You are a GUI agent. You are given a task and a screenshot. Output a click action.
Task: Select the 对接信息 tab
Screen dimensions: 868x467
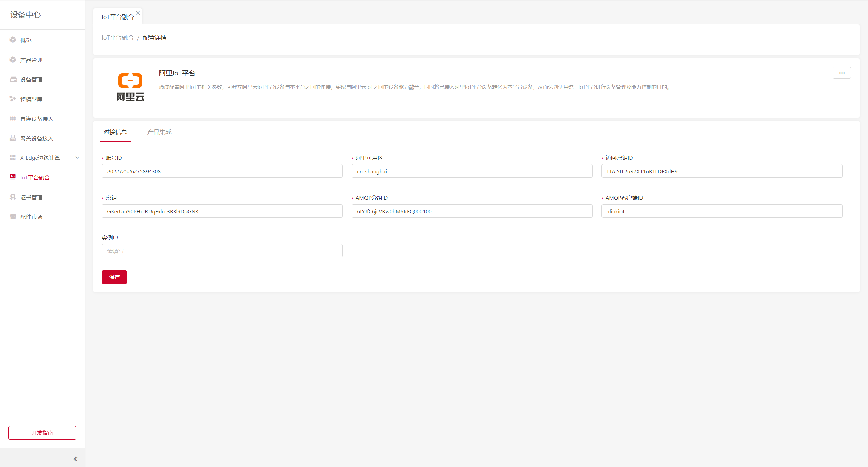point(115,132)
